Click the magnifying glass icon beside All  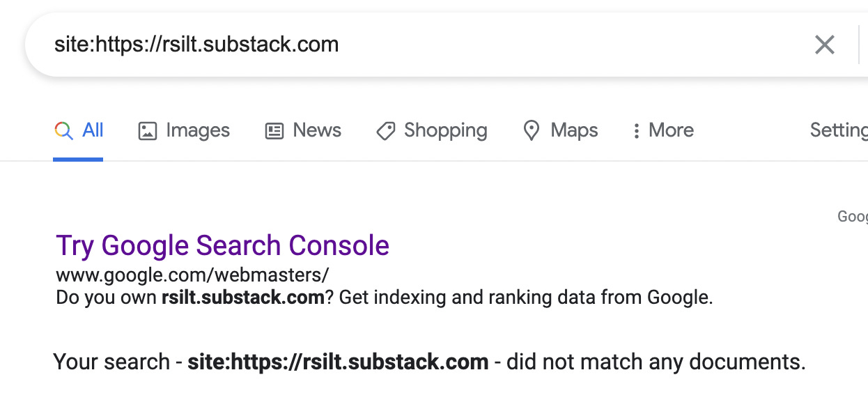[x=63, y=130]
